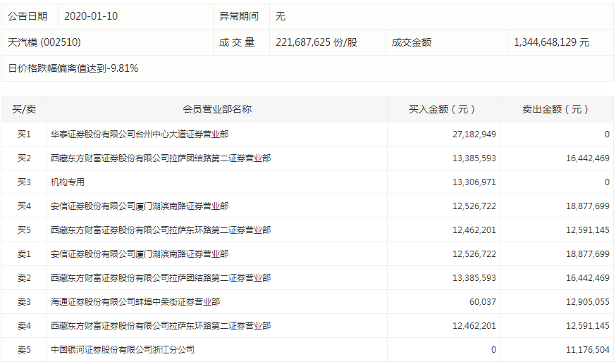Image resolution: width=616 pixels, height=364 pixels.
Task: Click 拉萨团结路第二证券营业部 in 买2 row
Action: pos(161,158)
